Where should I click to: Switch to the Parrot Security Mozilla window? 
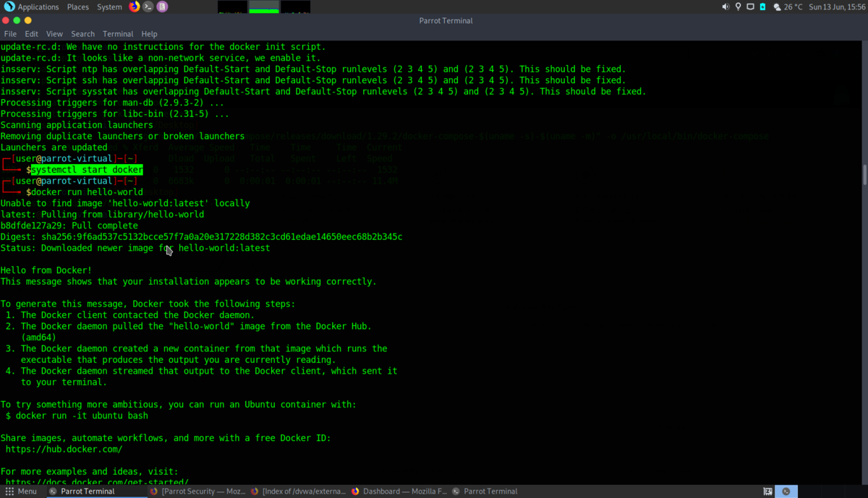coord(197,491)
